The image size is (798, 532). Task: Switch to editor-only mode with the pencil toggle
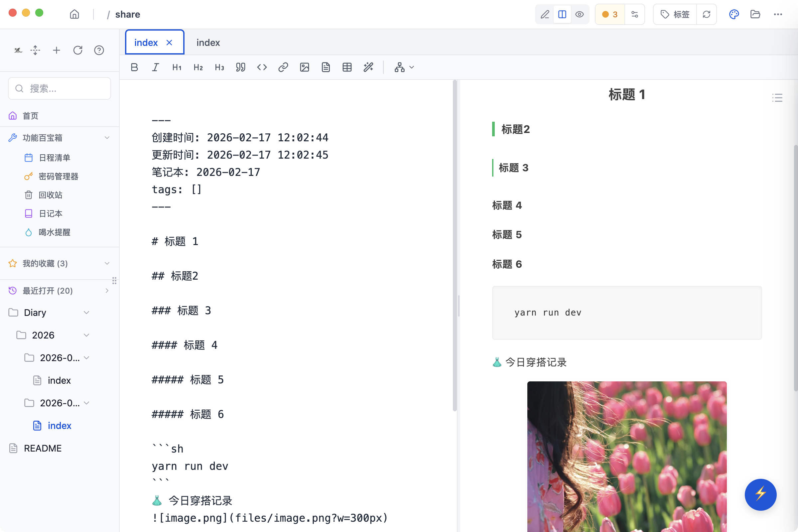click(x=545, y=14)
